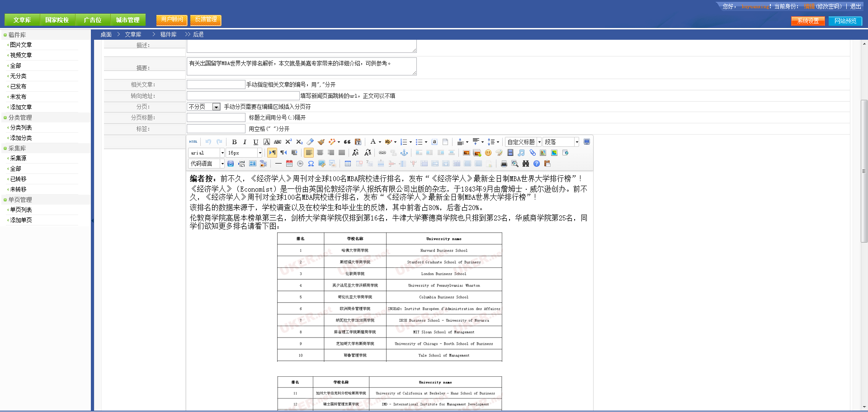868x412 pixels.
Task: Open 添加文章 in the sidebar
Action: pyautogui.click(x=21, y=107)
